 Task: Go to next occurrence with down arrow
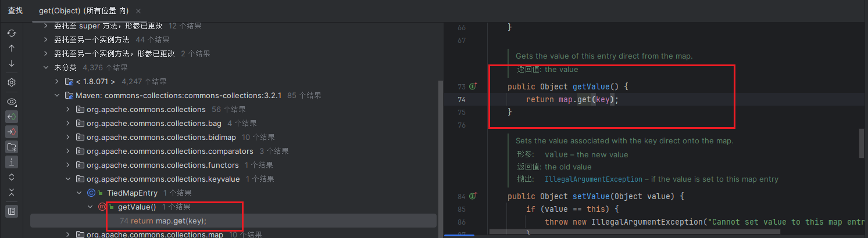pos(12,63)
